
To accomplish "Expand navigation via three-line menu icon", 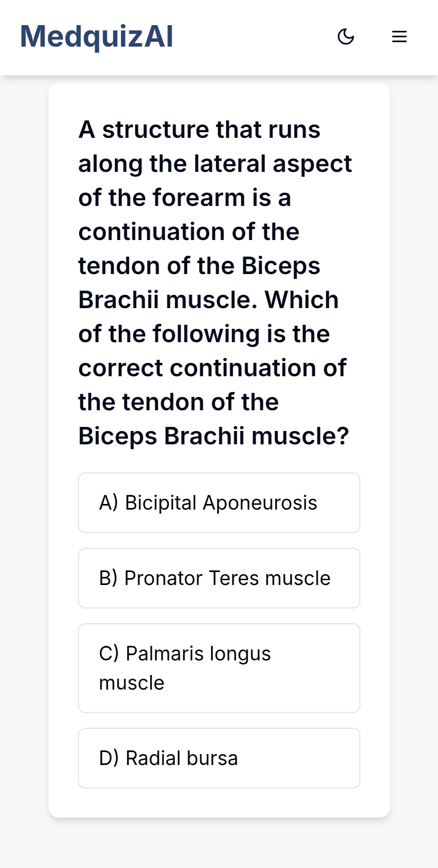I will tap(399, 36).
